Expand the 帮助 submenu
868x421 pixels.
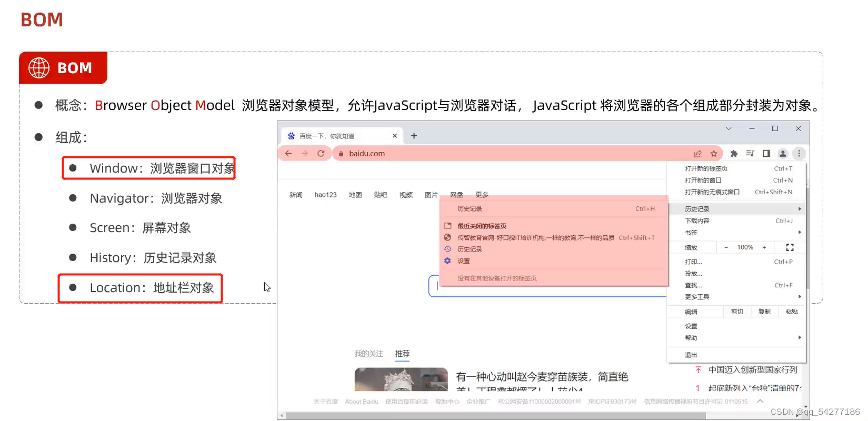coord(736,338)
